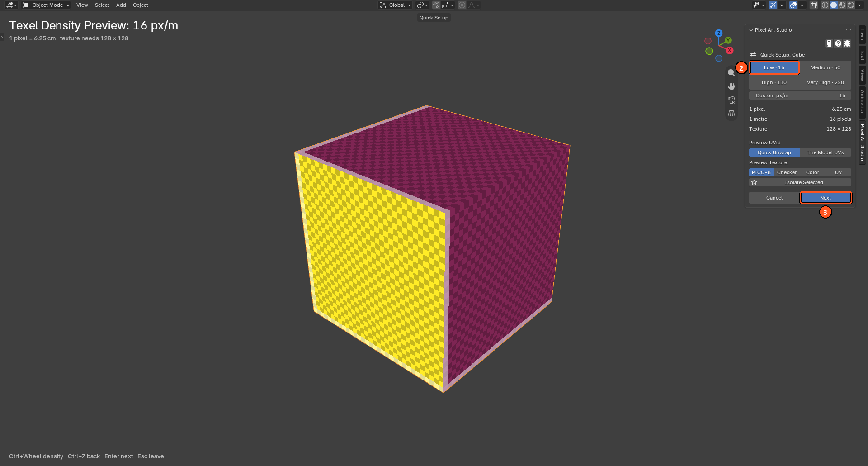This screenshot has width=868, height=466.
Task: Select the UV preview texture
Action: (839, 172)
